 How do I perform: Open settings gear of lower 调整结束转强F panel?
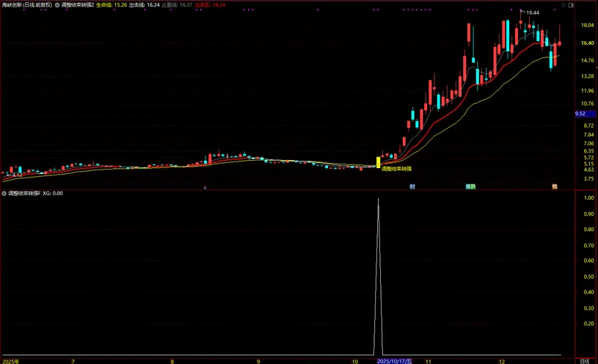pyautogui.click(x=5, y=194)
